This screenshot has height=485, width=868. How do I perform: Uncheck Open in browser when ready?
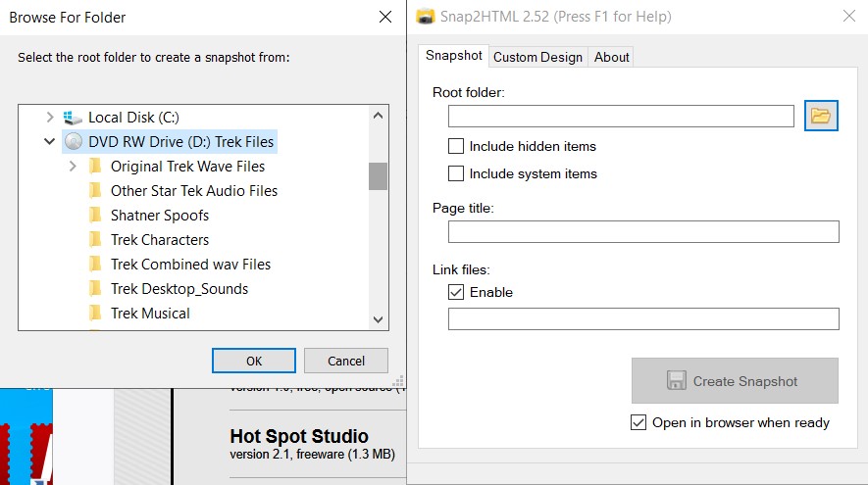pos(638,422)
